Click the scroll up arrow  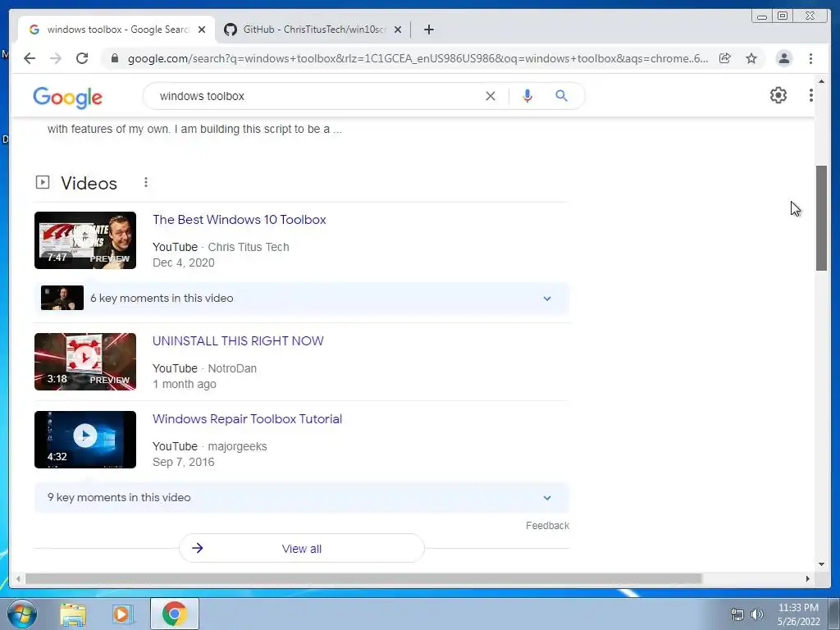click(821, 81)
